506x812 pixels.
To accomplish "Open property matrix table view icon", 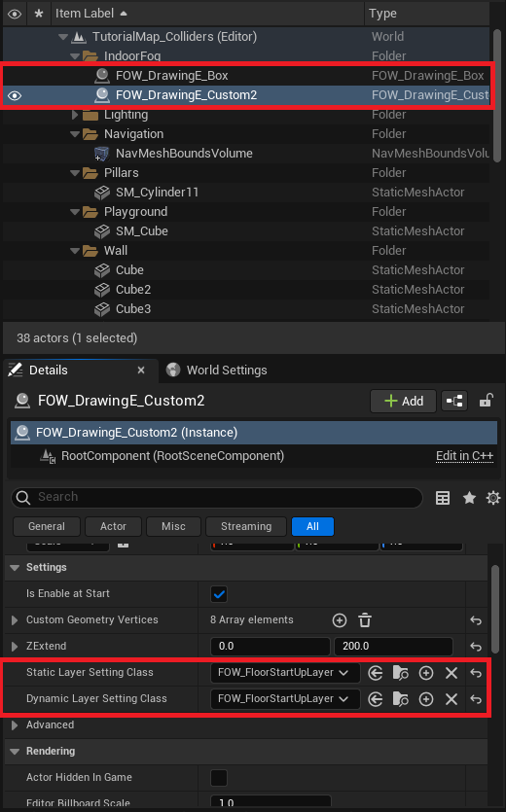I will pyautogui.click(x=443, y=498).
